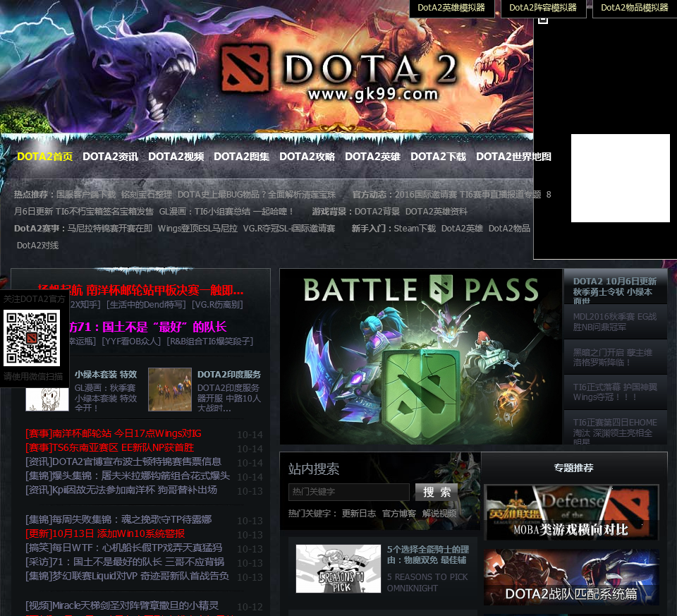This screenshot has height=616, width=677.
Task: Click the DotA2物品 beginner link
Action: point(509,228)
